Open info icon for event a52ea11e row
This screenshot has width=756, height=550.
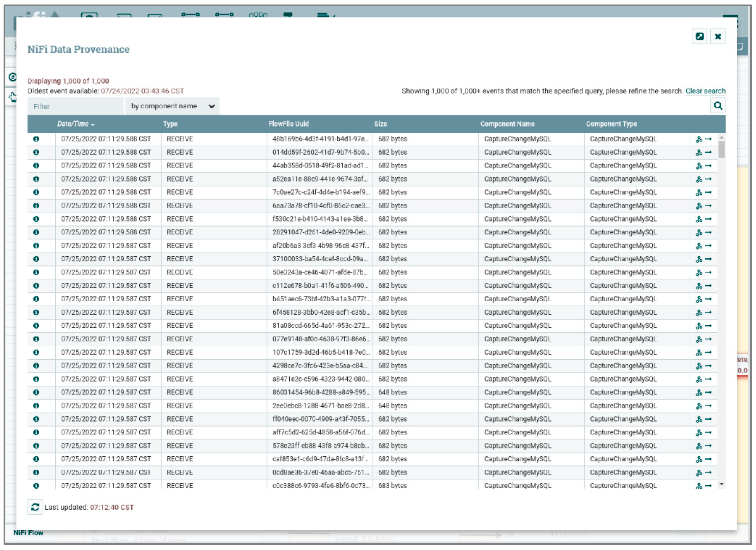tap(36, 179)
